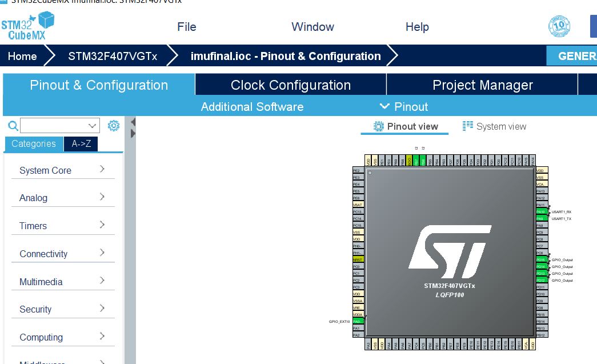Select the Pinout & Configuration tab

[99, 85]
